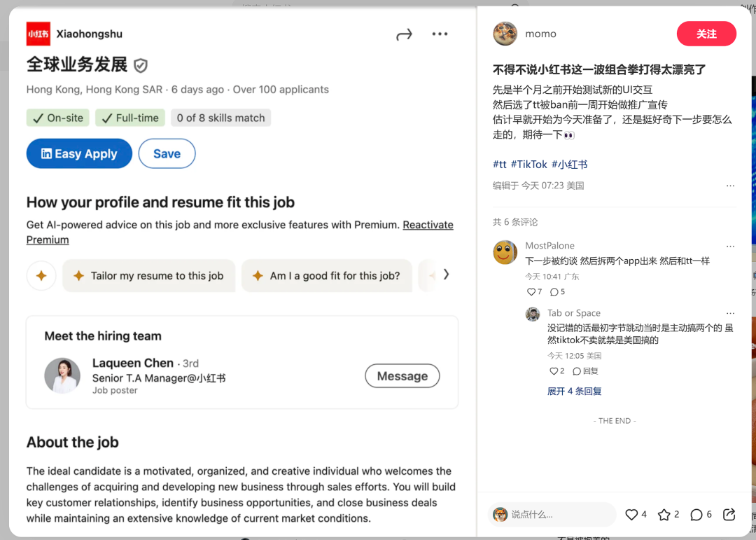756x540 pixels.
Task: Like Tab or Space's reply with heart icon
Action: click(x=554, y=371)
